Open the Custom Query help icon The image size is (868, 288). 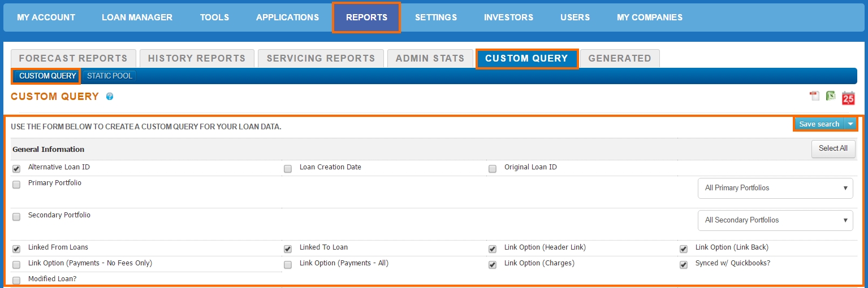pos(110,97)
